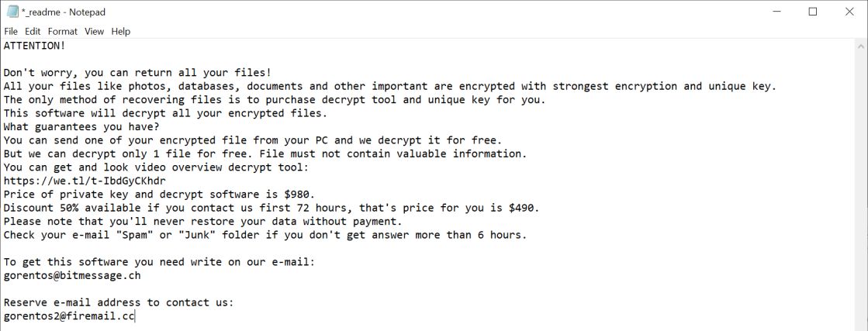Click the "*_readme - Notepad" window title
This screenshot has width=868, height=331.
(64, 12)
